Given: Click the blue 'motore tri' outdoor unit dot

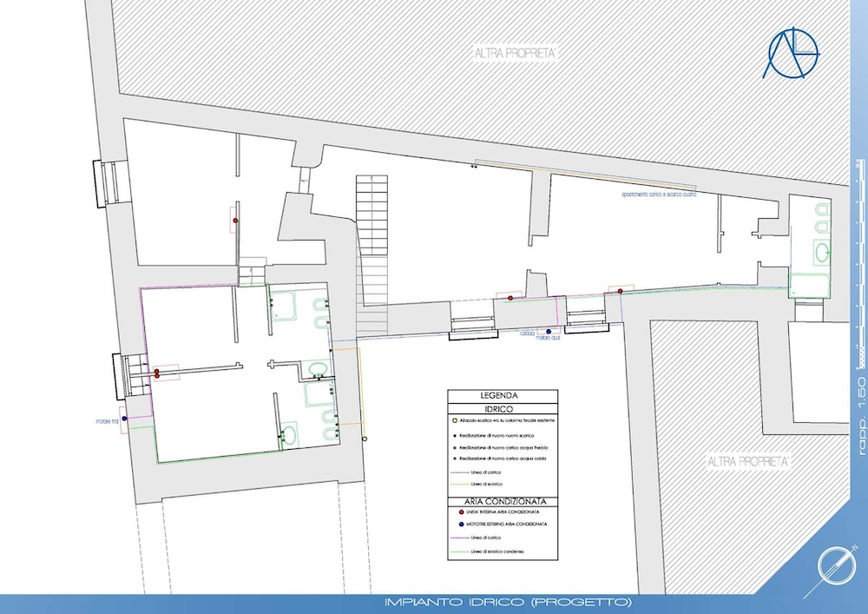Looking at the screenshot, I should (x=125, y=419).
